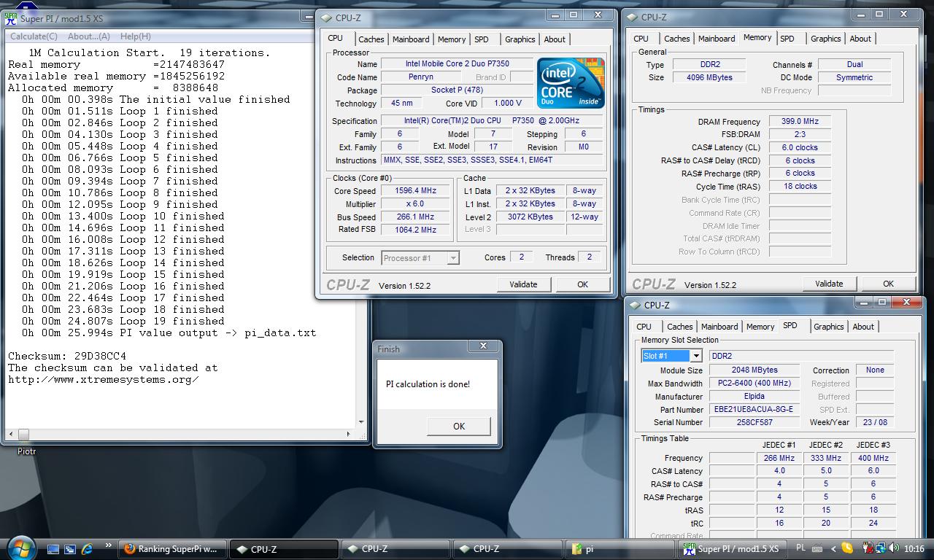This screenshot has width=934, height=560.
Task: Launch Internet Explorer from quick launch
Action: pos(88,549)
